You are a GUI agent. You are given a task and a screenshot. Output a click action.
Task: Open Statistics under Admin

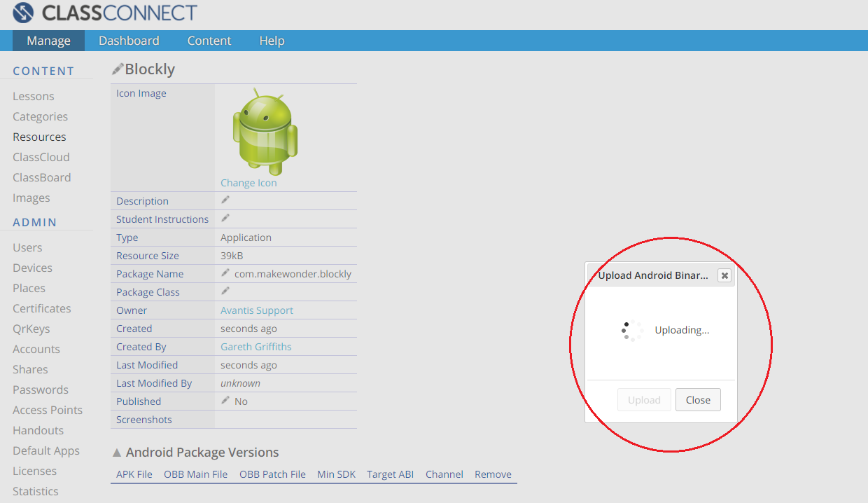click(36, 492)
